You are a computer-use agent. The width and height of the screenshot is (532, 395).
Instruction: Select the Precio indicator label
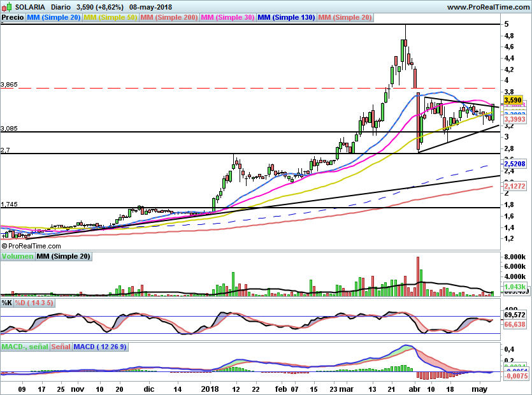click(13, 17)
